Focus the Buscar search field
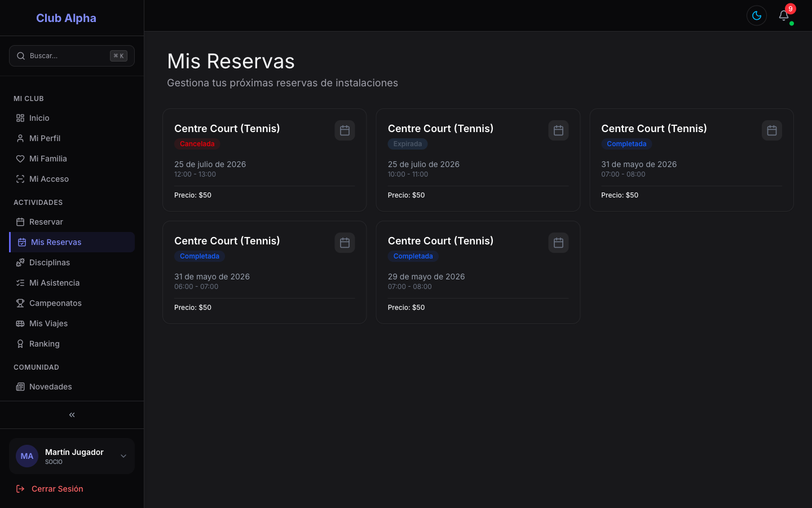The image size is (812, 508). pyautogui.click(x=72, y=56)
